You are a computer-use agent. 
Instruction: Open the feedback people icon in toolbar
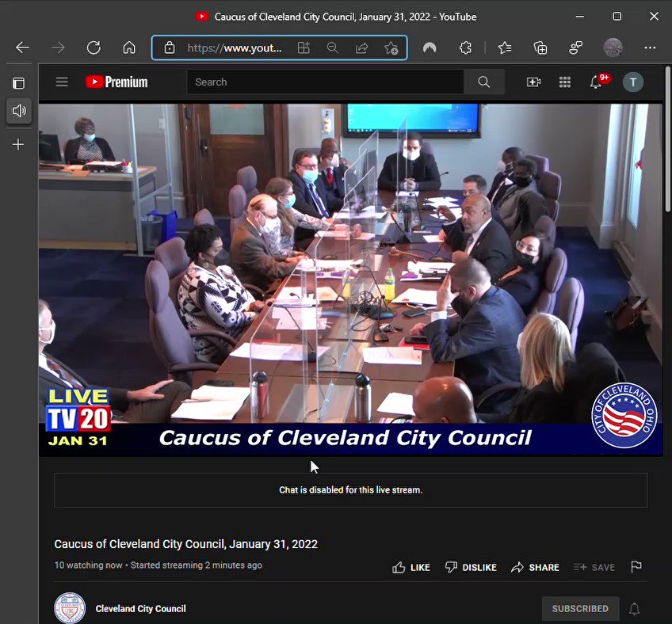click(x=575, y=48)
